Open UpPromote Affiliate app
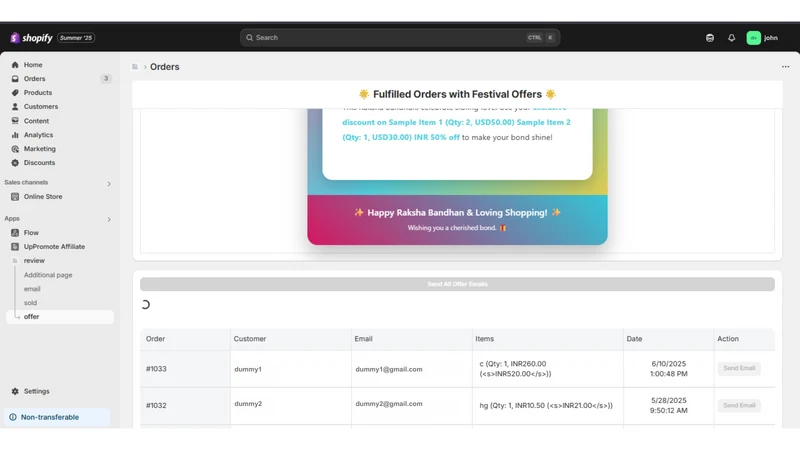800x450 pixels. pyautogui.click(x=54, y=246)
